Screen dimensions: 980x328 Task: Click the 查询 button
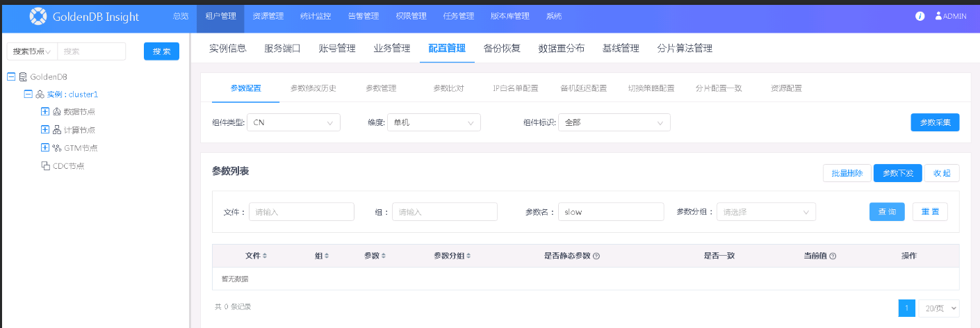pos(887,212)
